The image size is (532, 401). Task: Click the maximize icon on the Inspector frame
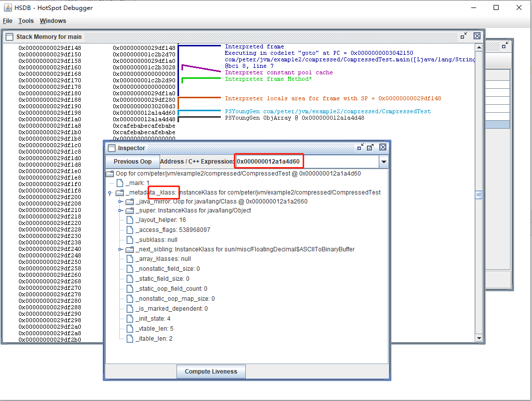(x=370, y=147)
